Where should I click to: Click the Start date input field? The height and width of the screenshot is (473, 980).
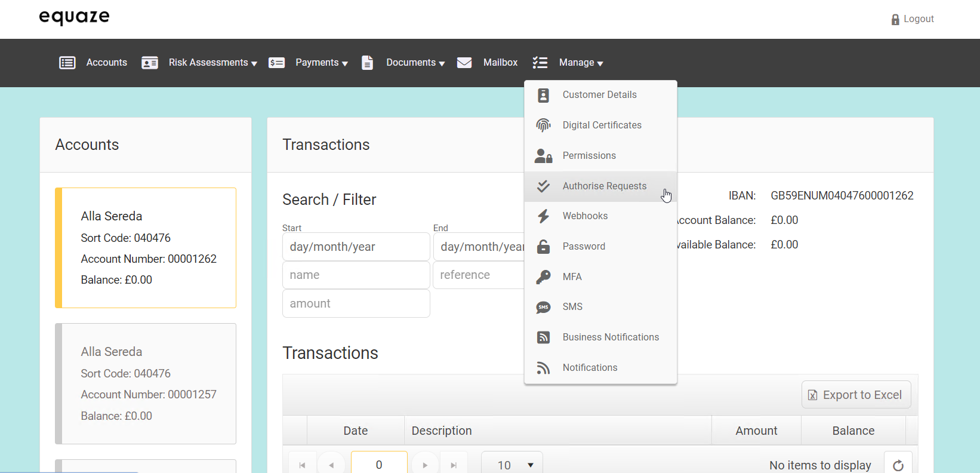tap(356, 247)
